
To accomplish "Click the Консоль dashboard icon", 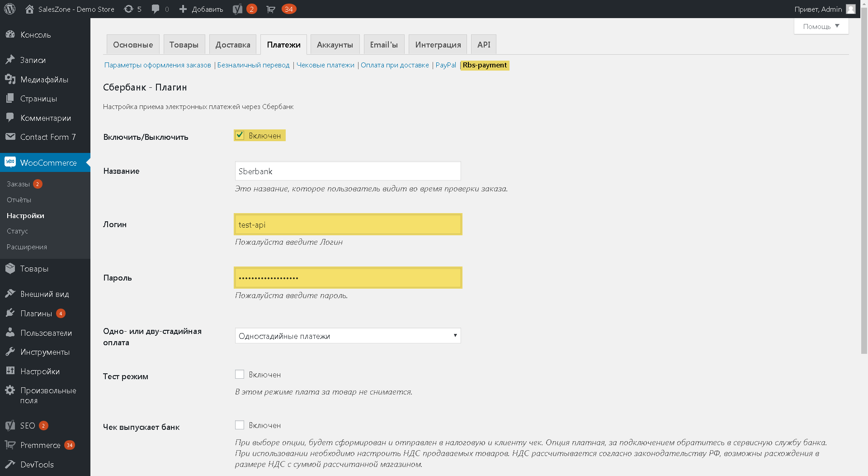I will [10, 34].
